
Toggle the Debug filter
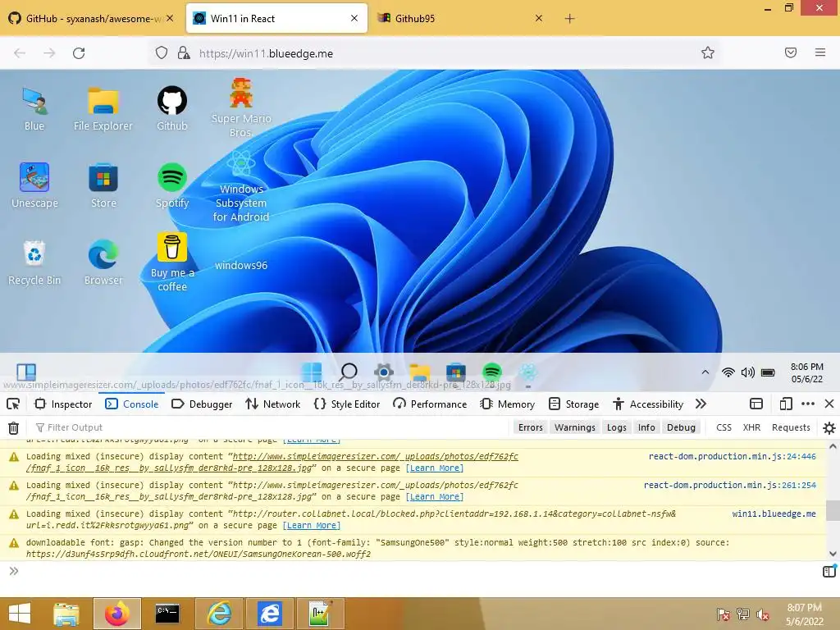[681, 427]
